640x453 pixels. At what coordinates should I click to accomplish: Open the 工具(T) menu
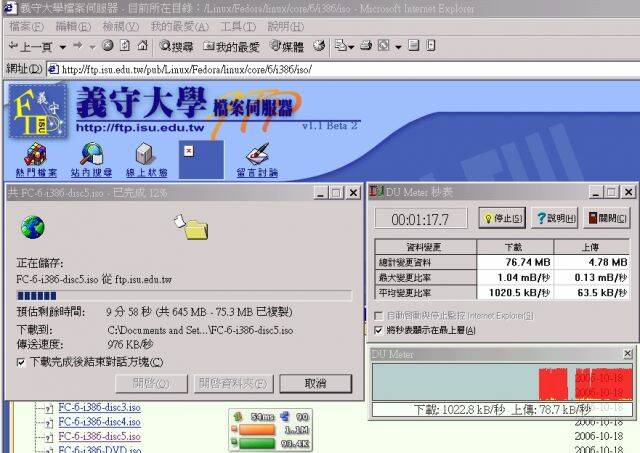coord(238,27)
